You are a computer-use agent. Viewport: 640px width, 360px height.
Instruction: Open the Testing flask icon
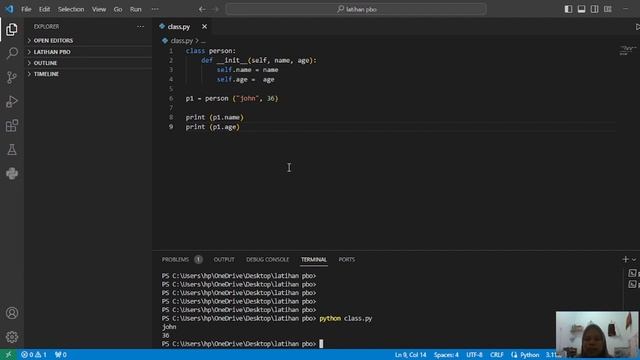[x=12, y=149]
